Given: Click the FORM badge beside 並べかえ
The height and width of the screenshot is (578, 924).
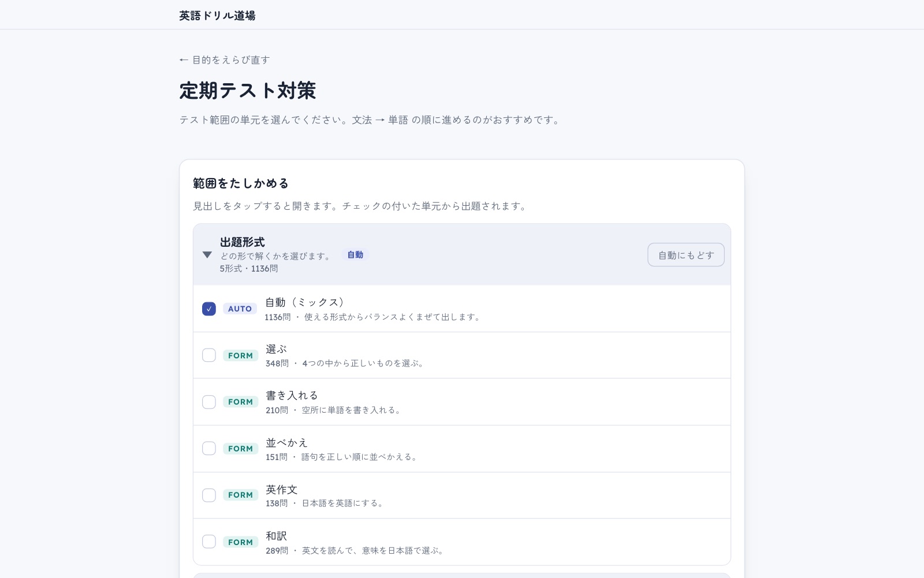Looking at the screenshot, I should coord(240,449).
